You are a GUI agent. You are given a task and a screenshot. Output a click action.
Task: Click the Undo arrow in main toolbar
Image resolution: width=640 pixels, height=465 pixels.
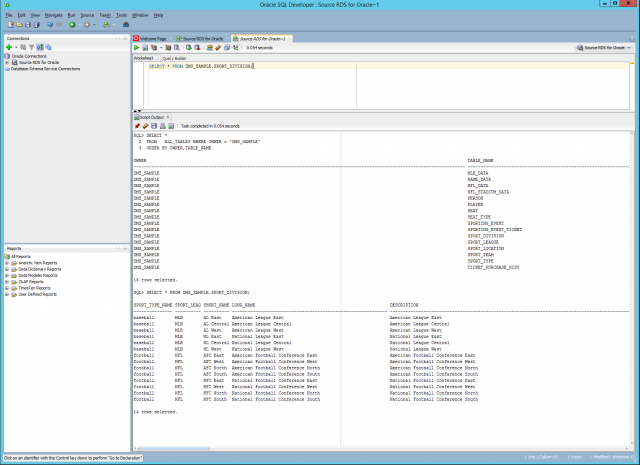[x=50, y=25]
